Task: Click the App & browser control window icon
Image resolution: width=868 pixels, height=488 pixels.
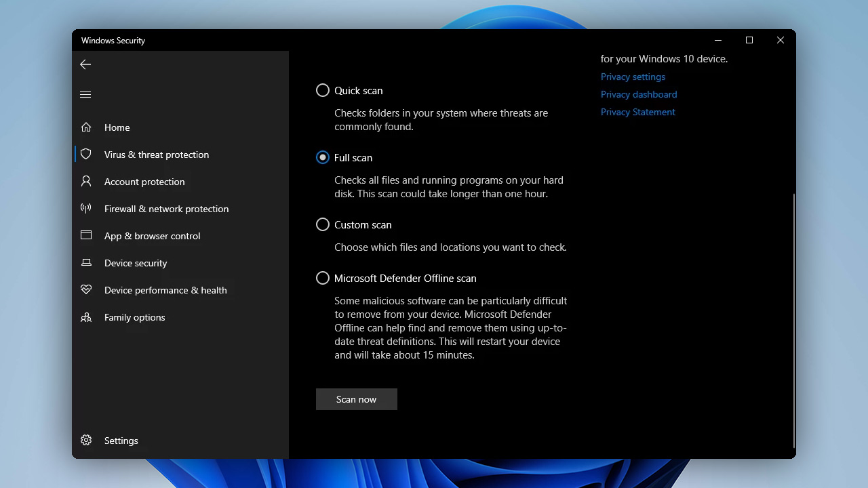Action: [x=86, y=235]
